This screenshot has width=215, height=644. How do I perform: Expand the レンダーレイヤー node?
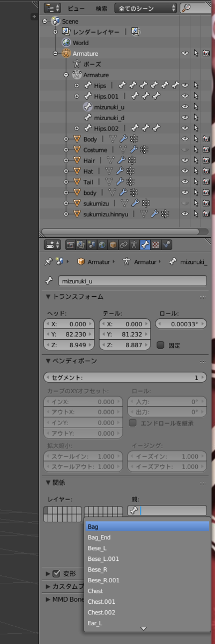click(55, 32)
